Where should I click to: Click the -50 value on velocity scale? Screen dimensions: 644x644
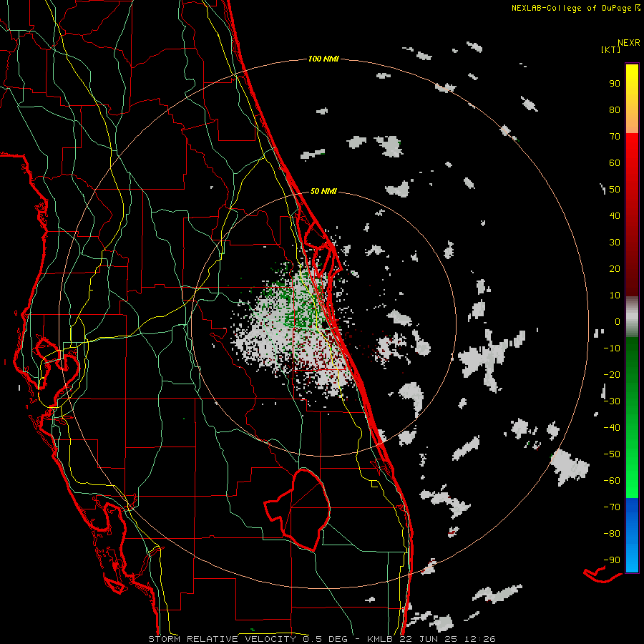[x=612, y=454]
